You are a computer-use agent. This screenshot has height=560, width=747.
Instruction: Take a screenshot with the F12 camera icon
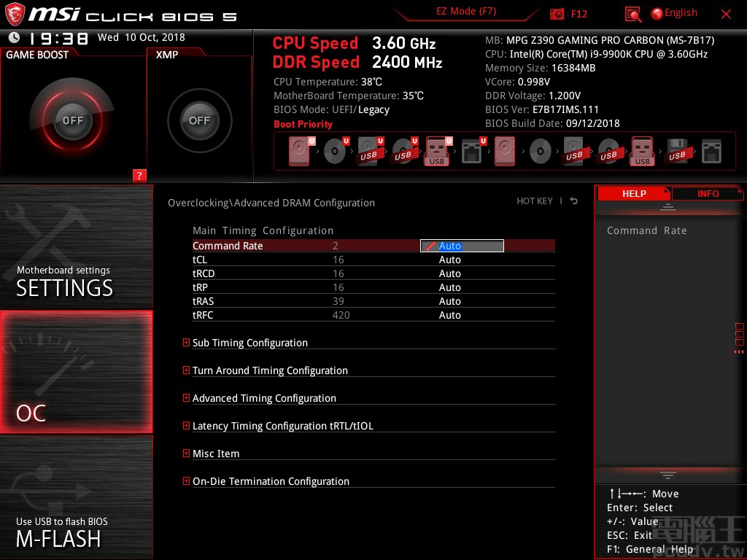(557, 14)
